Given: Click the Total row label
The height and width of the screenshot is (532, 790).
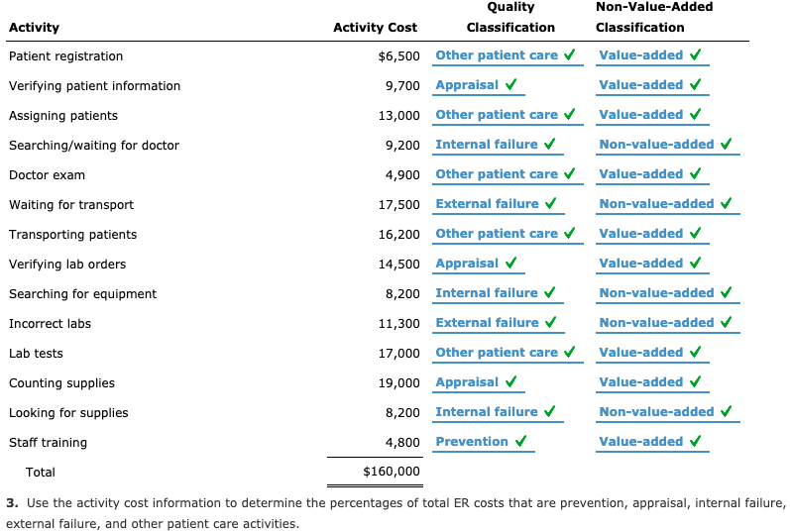Looking at the screenshot, I should tap(41, 472).
